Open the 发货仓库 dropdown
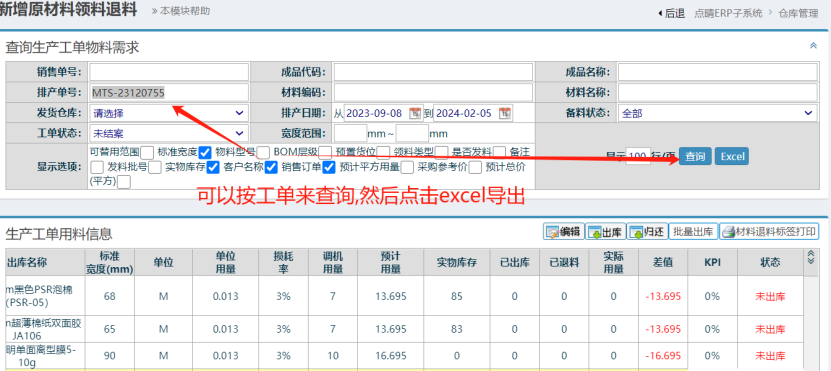Viewport: 831px width, 371px height. click(x=169, y=113)
